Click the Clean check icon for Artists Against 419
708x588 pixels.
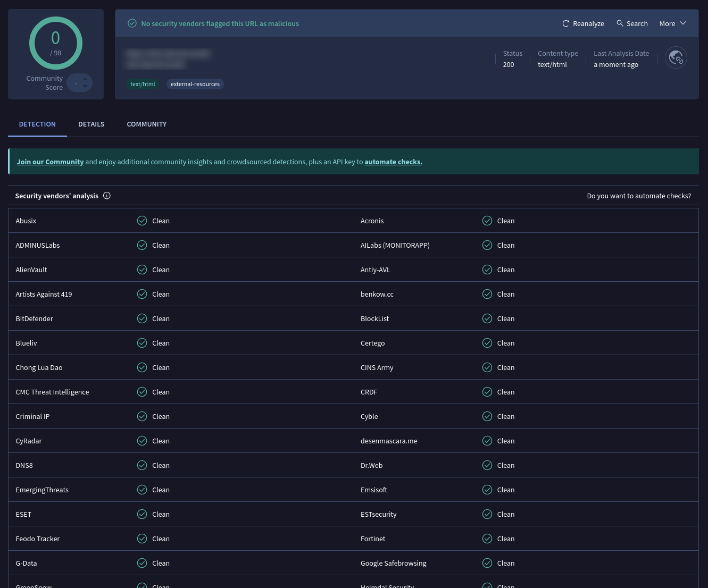tap(142, 294)
